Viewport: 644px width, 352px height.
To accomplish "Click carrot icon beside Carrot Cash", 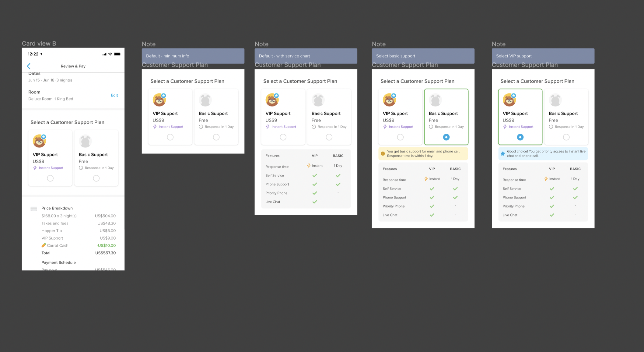I will coord(44,245).
